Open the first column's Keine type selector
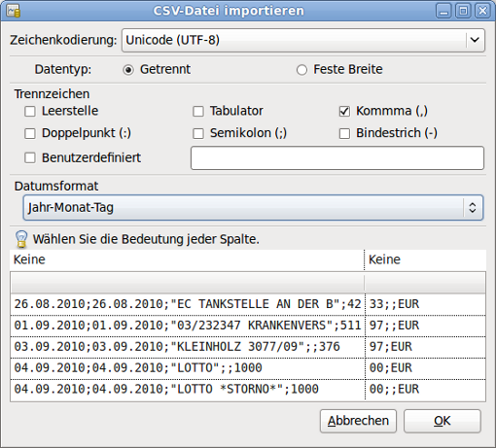This screenshot has width=496, height=448. click(x=187, y=259)
